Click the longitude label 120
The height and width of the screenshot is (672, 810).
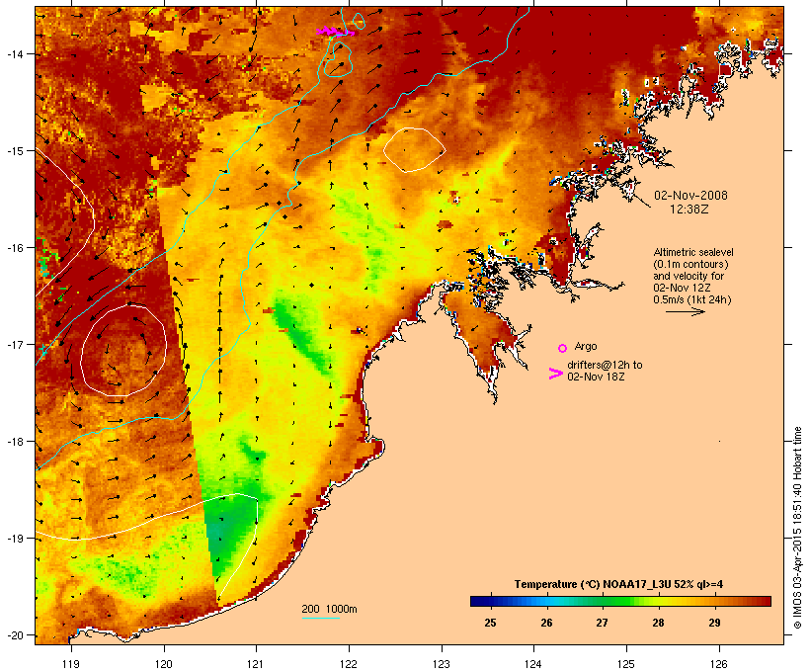tap(164, 664)
